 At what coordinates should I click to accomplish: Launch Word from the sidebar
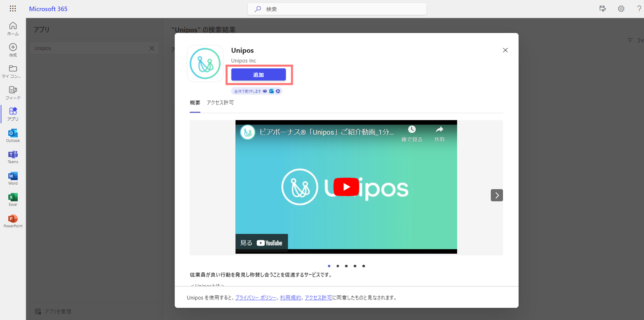click(13, 178)
